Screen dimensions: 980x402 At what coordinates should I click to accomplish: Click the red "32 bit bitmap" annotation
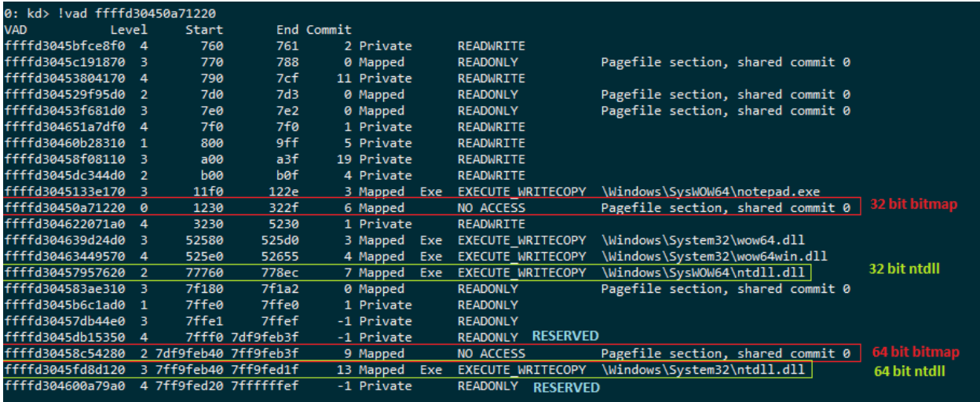913,204
